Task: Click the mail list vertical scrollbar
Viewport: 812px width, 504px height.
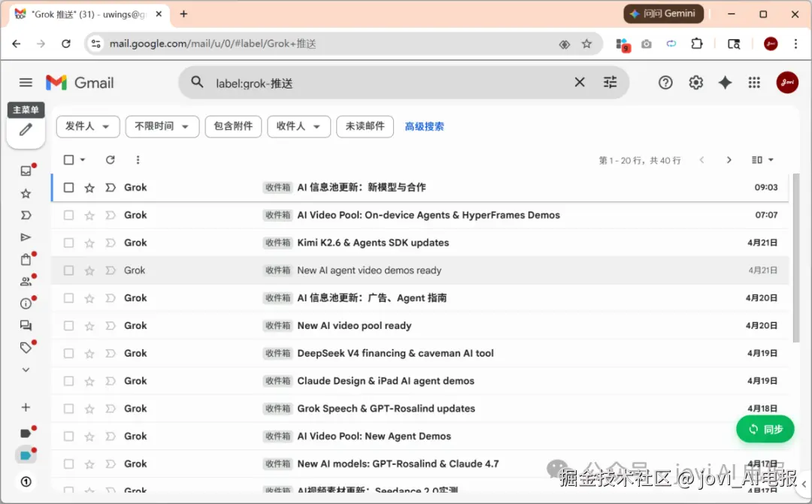Action: [x=796, y=257]
